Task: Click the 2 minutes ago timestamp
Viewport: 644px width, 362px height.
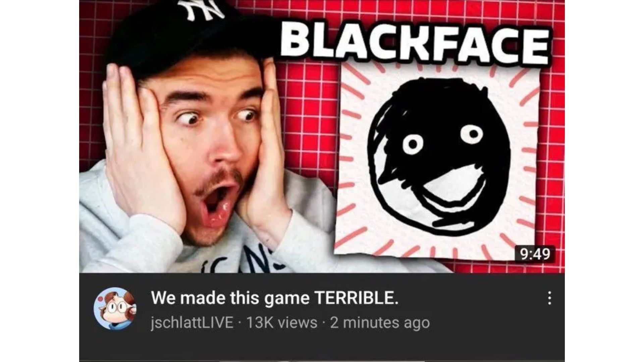Action: coord(380,322)
